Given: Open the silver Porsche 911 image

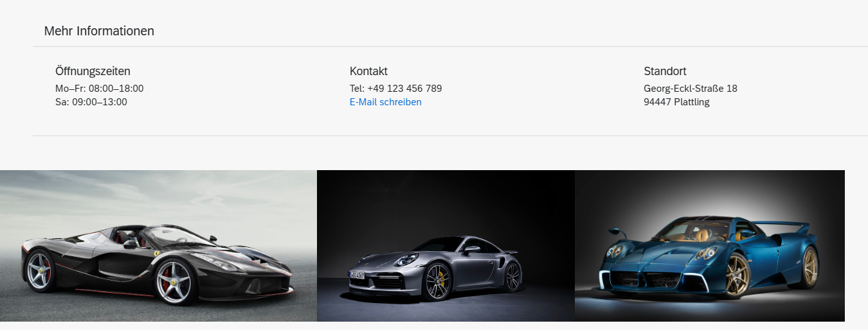Looking at the screenshot, I should pos(446,246).
